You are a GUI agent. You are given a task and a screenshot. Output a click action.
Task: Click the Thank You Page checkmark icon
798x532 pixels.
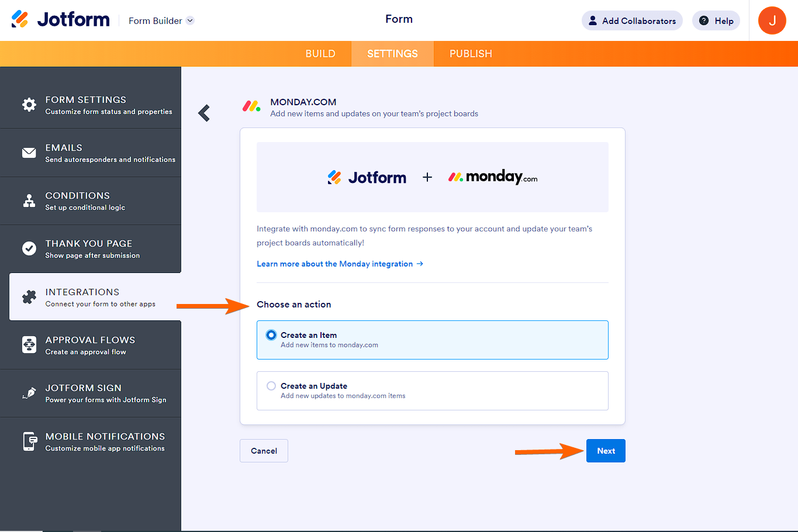coord(29,248)
